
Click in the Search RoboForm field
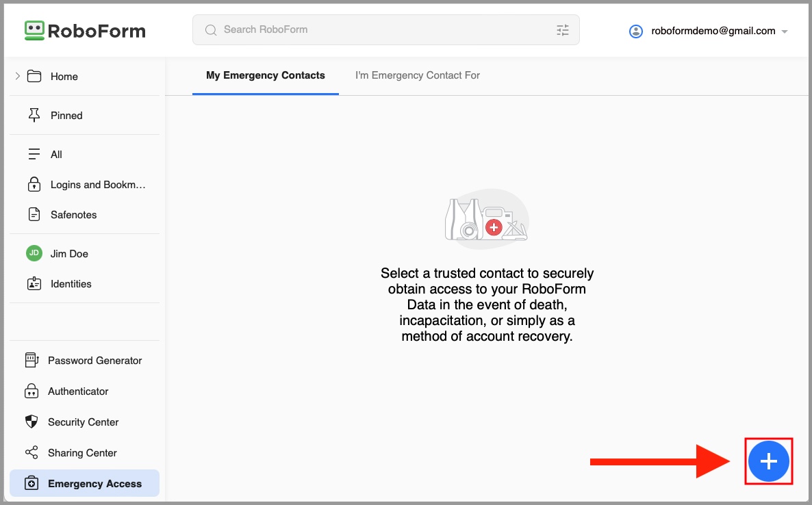386,30
